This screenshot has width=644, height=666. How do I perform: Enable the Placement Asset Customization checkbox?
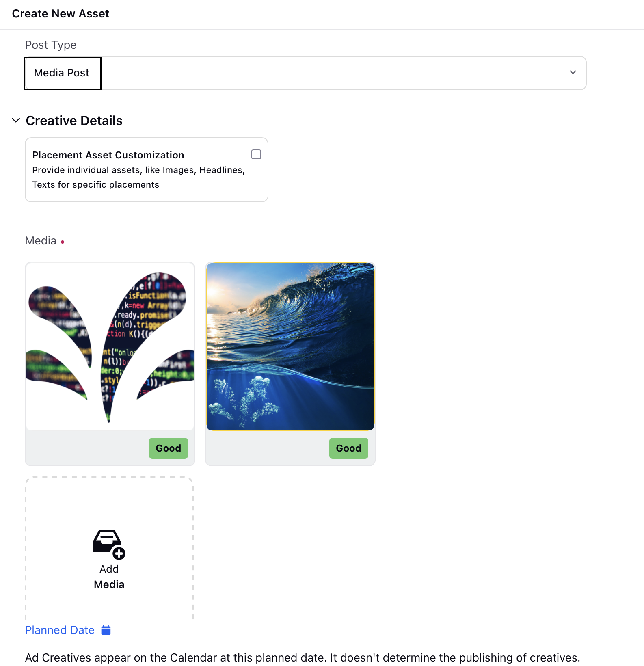click(x=256, y=154)
